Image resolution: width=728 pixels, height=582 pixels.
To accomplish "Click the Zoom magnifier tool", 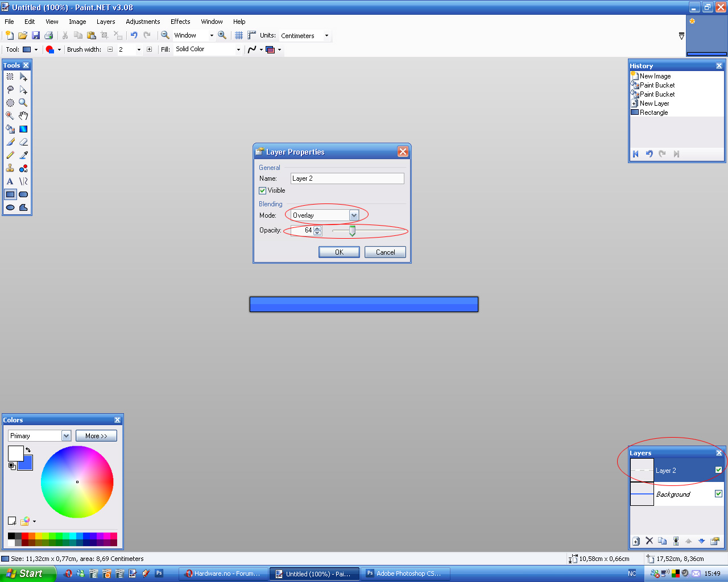I will pyautogui.click(x=23, y=103).
